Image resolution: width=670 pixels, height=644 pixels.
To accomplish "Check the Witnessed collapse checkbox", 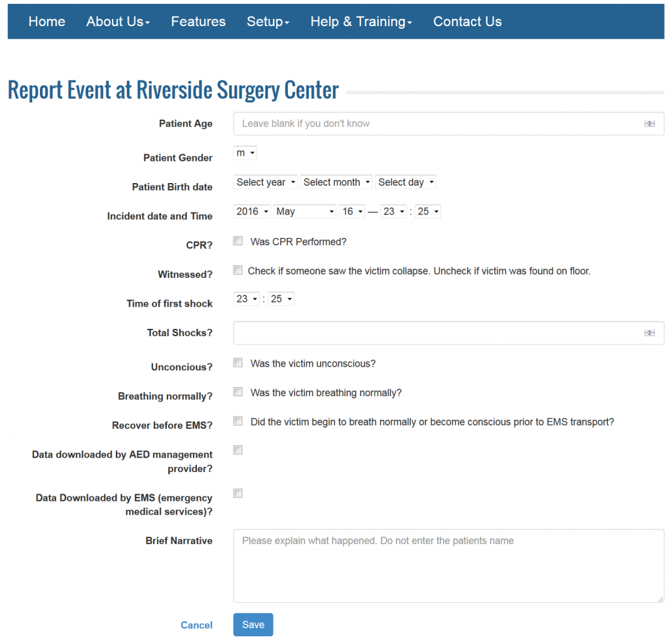I will pyautogui.click(x=238, y=269).
